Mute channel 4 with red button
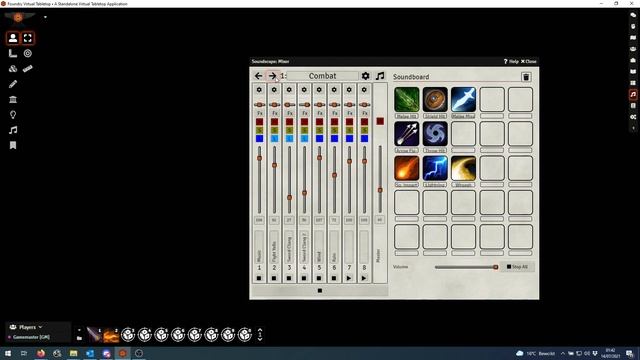 (x=304, y=122)
